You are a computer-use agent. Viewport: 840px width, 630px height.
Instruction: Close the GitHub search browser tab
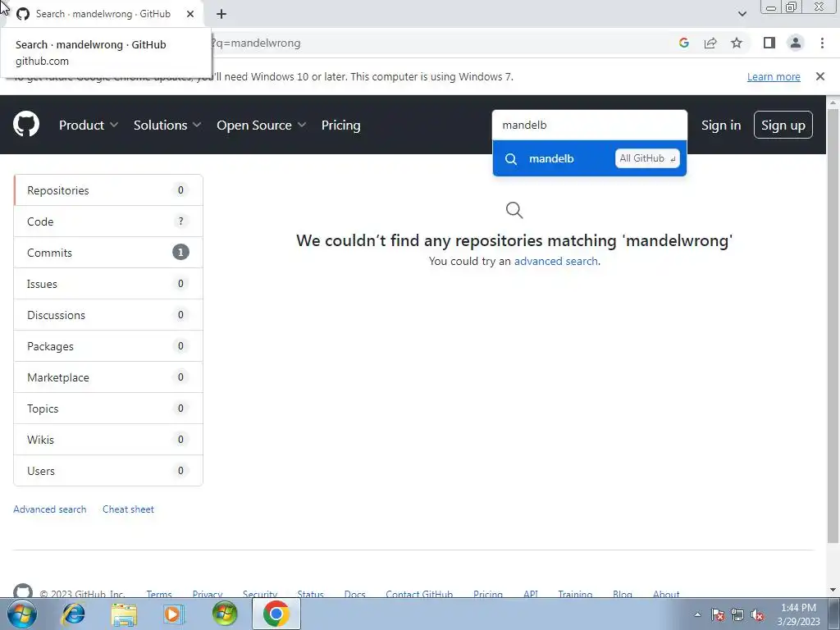point(190,14)
